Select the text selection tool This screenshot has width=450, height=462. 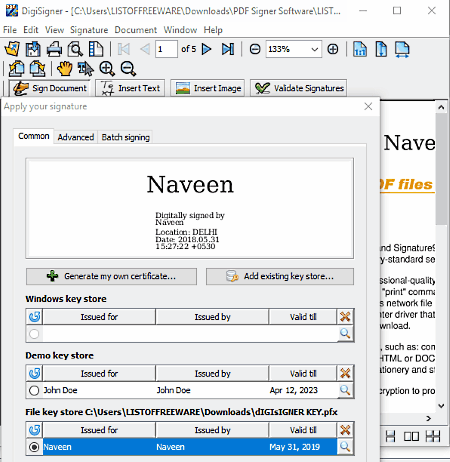tap(86, 69)
